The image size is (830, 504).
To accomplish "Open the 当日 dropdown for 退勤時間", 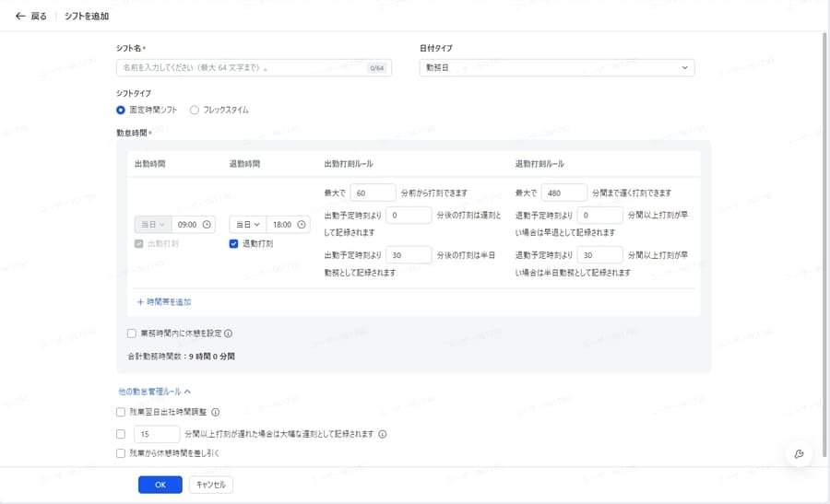I will pyautogui.click(x=248, y=224).
